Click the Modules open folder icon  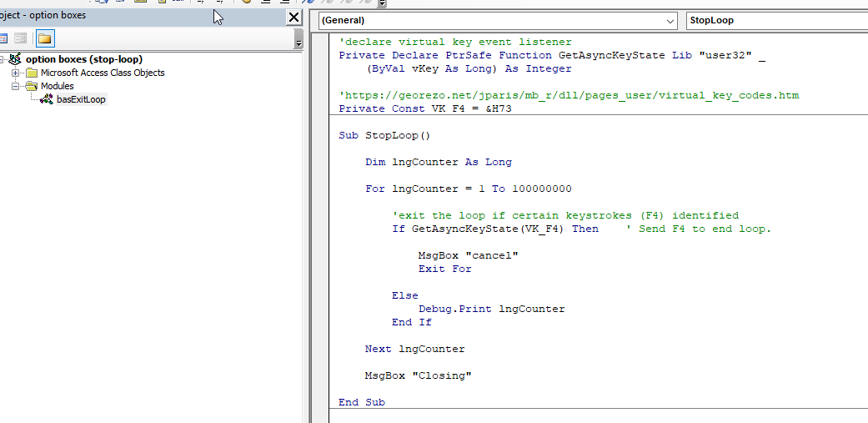[x=32, y=86]
